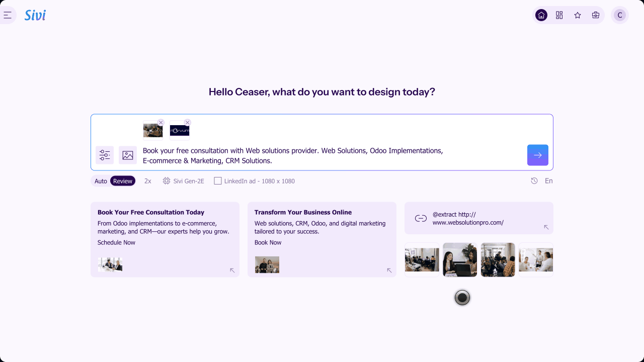Image resolution: width=644 pixels, height=362 pixels.
Task: Open the prompt history clock icon
Action: [x=534, y=181]
